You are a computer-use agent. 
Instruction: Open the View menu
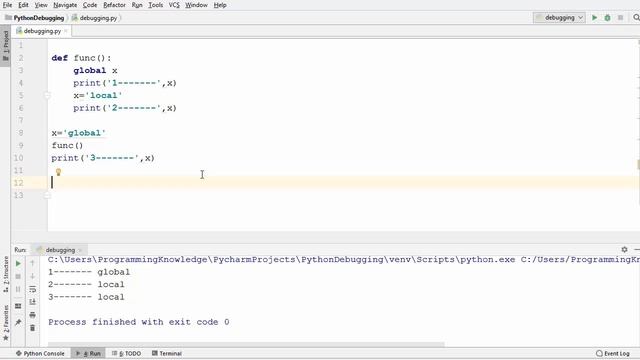pyautogui.click(x=41, y=5)
